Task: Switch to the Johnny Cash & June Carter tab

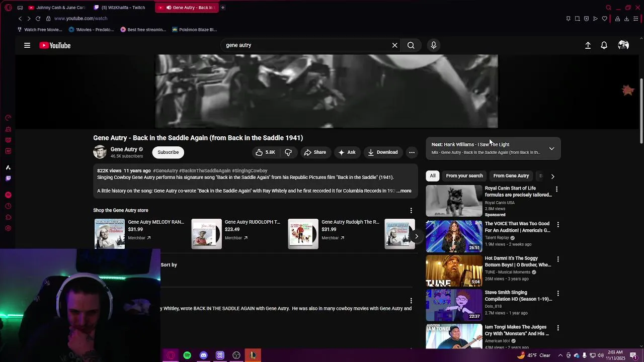Action: coord(57,8)
